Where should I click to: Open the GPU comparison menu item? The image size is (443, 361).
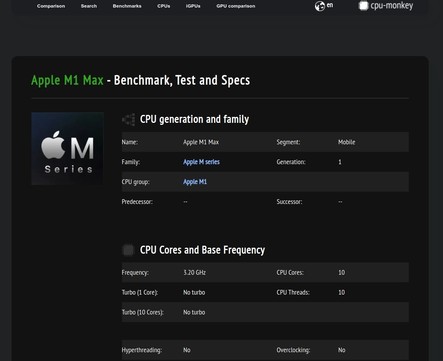click(x=236, y=6)
